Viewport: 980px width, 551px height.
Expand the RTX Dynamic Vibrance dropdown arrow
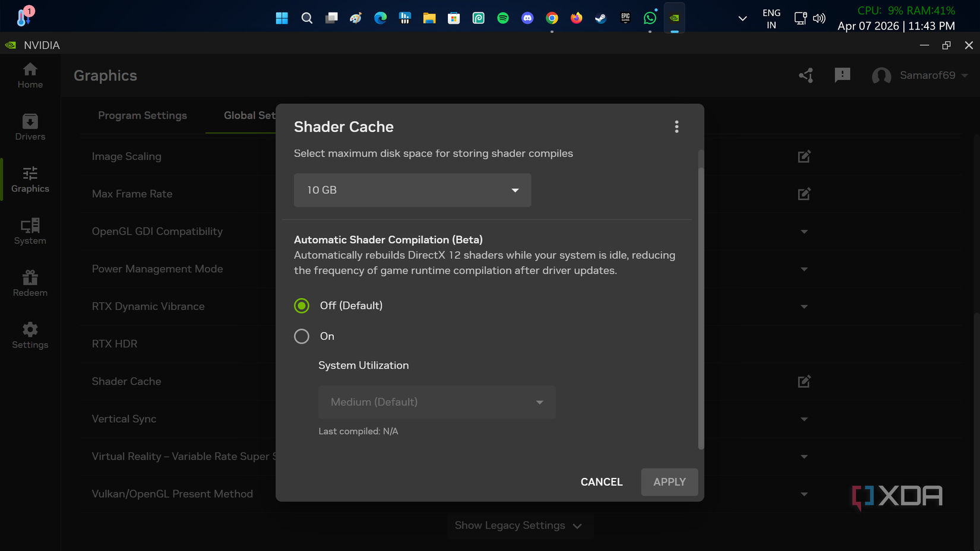(x=804, y=307)
